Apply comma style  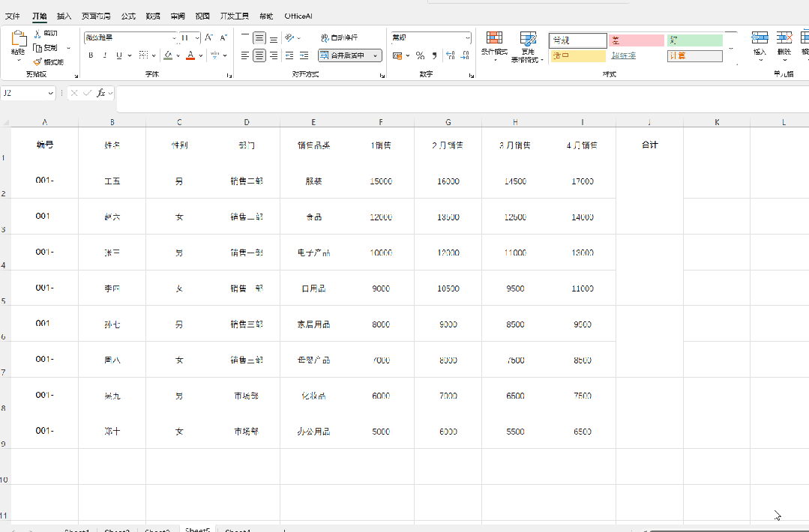[434, 55]
